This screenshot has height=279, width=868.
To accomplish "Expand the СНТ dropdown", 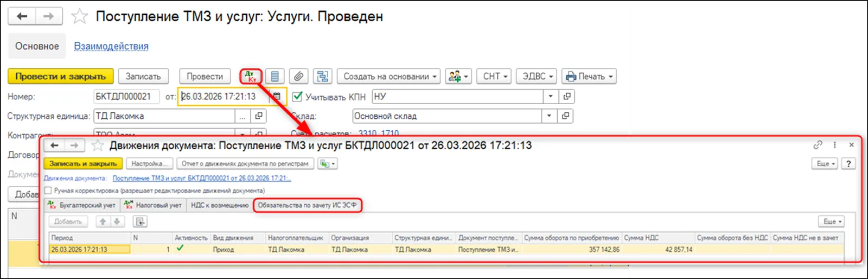I will pyautogui.click(x=495, y=77).
